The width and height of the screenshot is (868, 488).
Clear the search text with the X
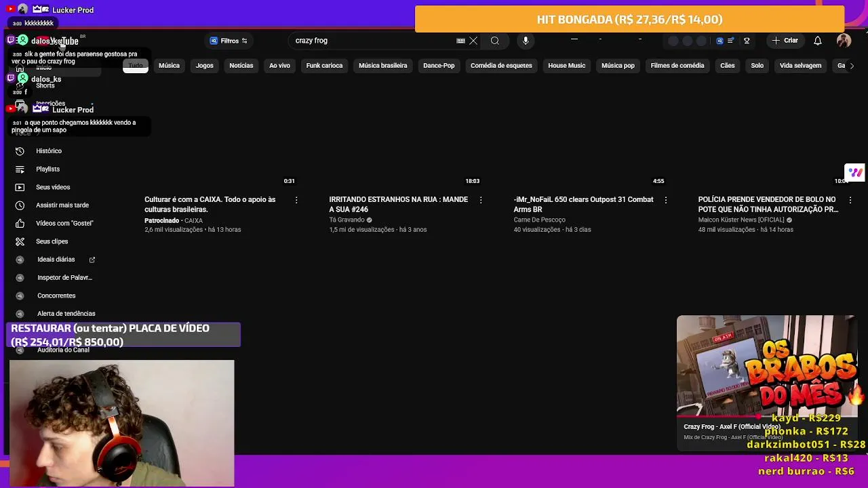pos(473,41)
